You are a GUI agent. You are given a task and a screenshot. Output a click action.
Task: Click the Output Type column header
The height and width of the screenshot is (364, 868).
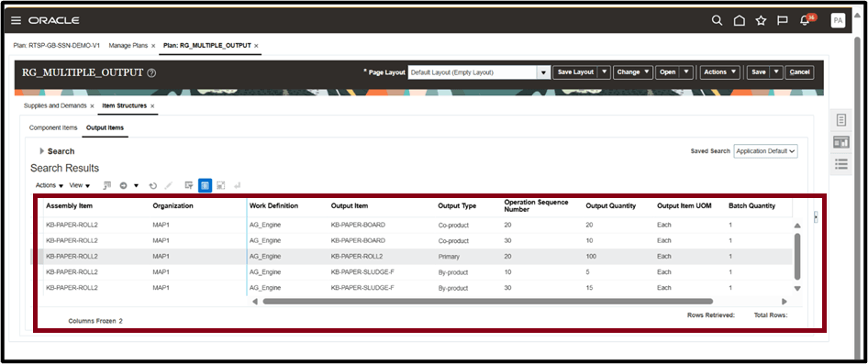coord(457,205)
